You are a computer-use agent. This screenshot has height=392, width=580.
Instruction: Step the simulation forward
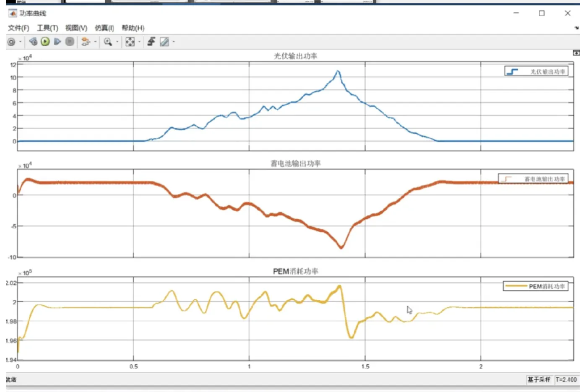[x=57, y=42]
